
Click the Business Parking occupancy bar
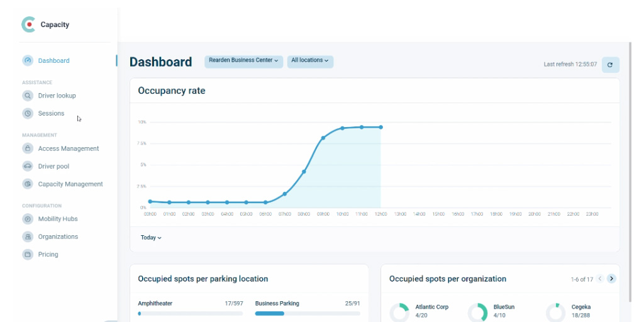308,313
